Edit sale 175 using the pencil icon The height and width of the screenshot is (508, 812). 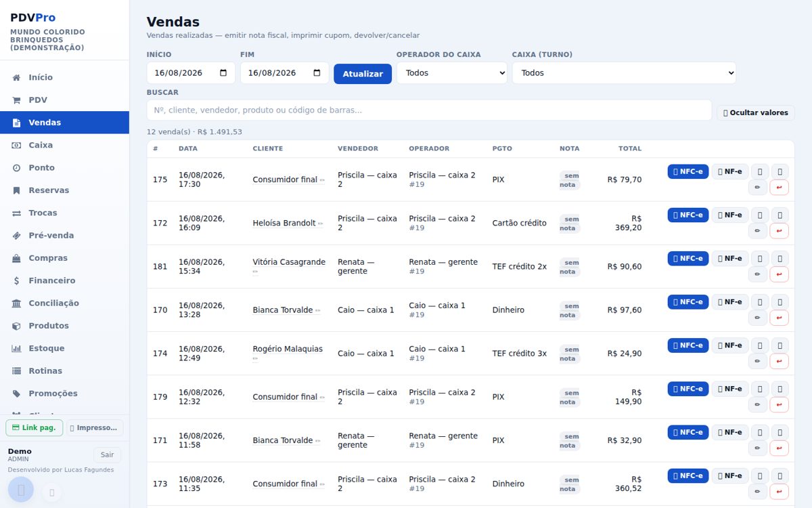pyautogui.click(x=758, y=188)
